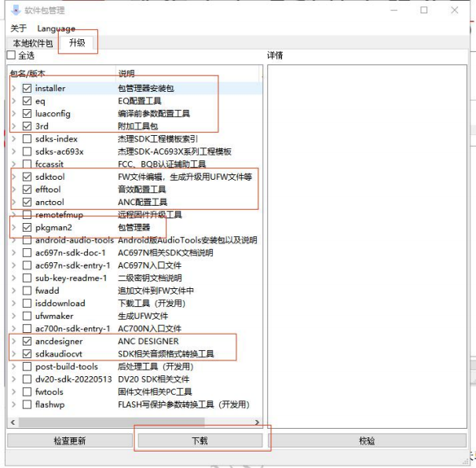Switch to the 本地软件包 tab
This screenshot has width=476, height=468.
[33, 43]
